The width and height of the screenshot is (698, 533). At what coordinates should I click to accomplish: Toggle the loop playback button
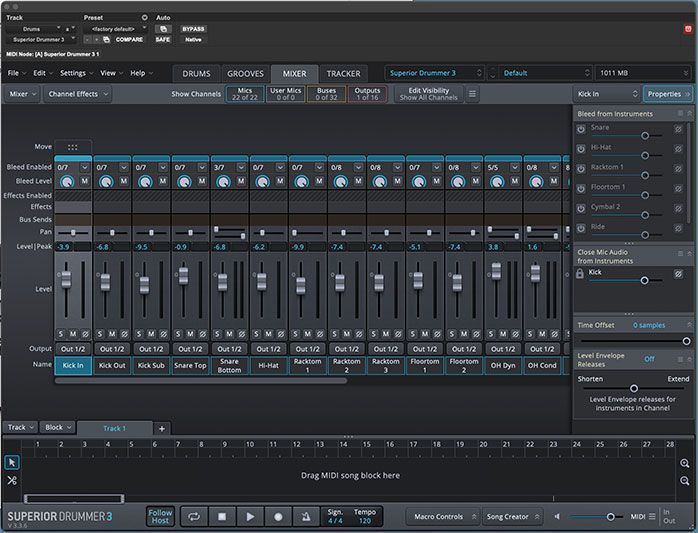(194, 517)
